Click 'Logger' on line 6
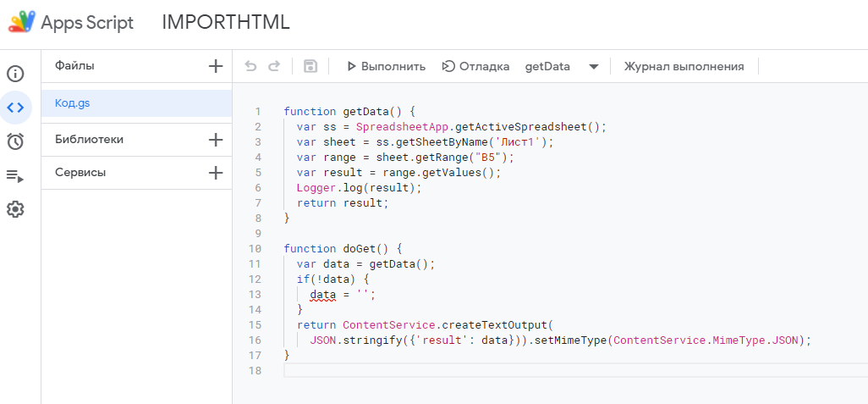Viewport: 868px width, 404px height. [x=316, y=188]
